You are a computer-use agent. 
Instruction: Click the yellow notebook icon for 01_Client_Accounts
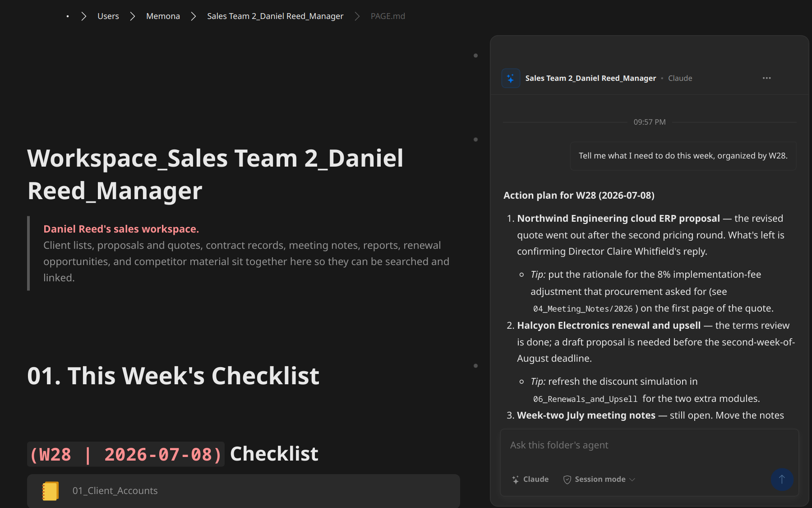[51, 491]
